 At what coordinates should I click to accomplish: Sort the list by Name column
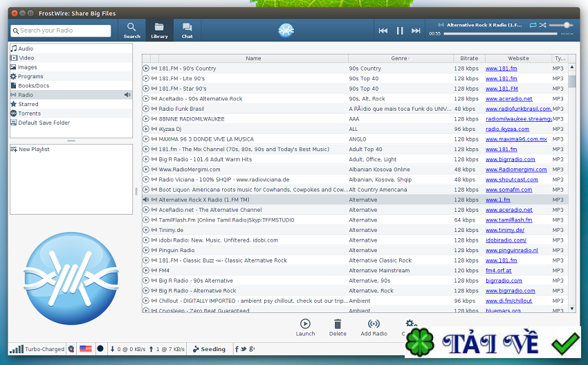253,58
